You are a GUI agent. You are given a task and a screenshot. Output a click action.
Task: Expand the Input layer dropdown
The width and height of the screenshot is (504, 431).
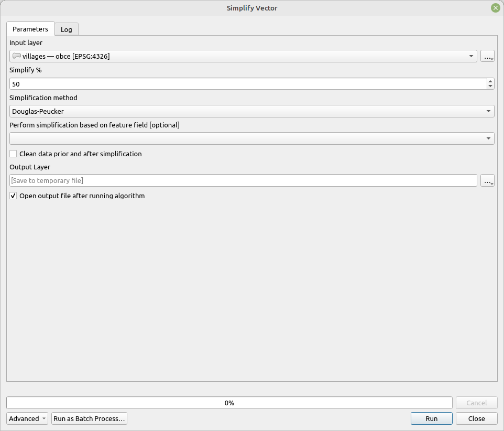click(x=471, y=56)
